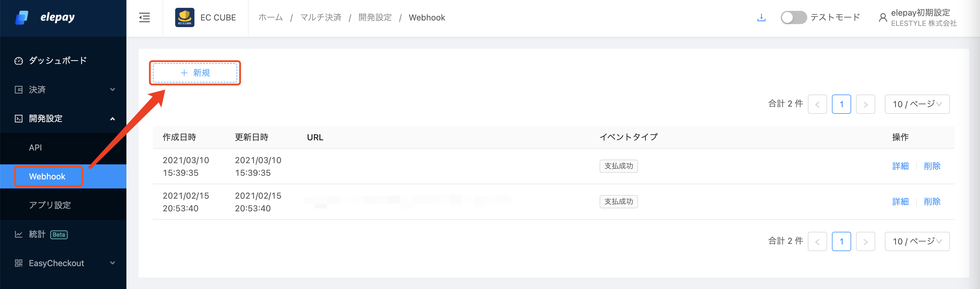Viewport: 980px width, 289px height.
Task: Select the API submenu item
Action: (36, 148)
